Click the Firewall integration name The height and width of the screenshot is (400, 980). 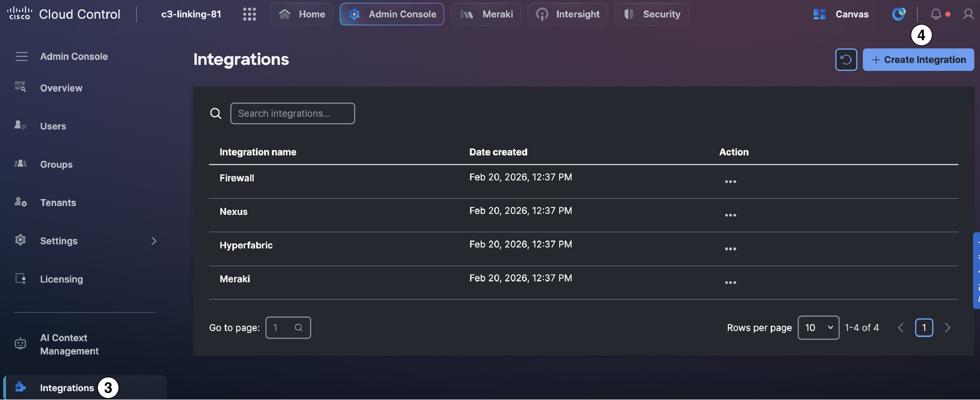(x=237, y=178)
